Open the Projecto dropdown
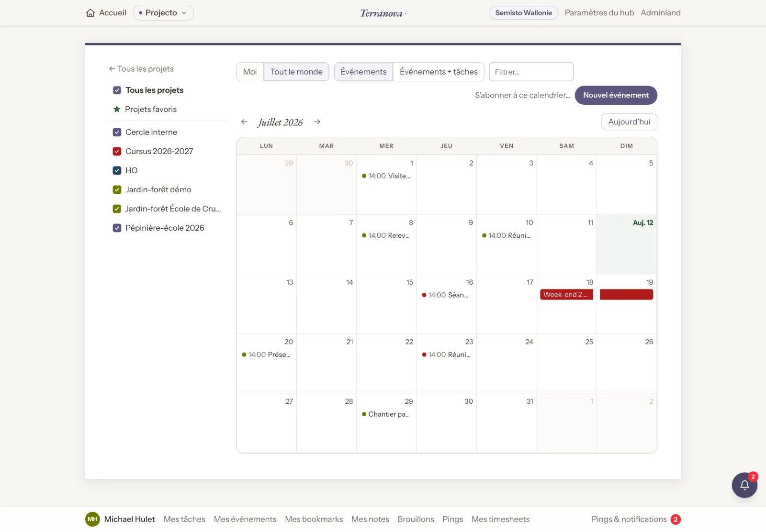 (163, 13)
